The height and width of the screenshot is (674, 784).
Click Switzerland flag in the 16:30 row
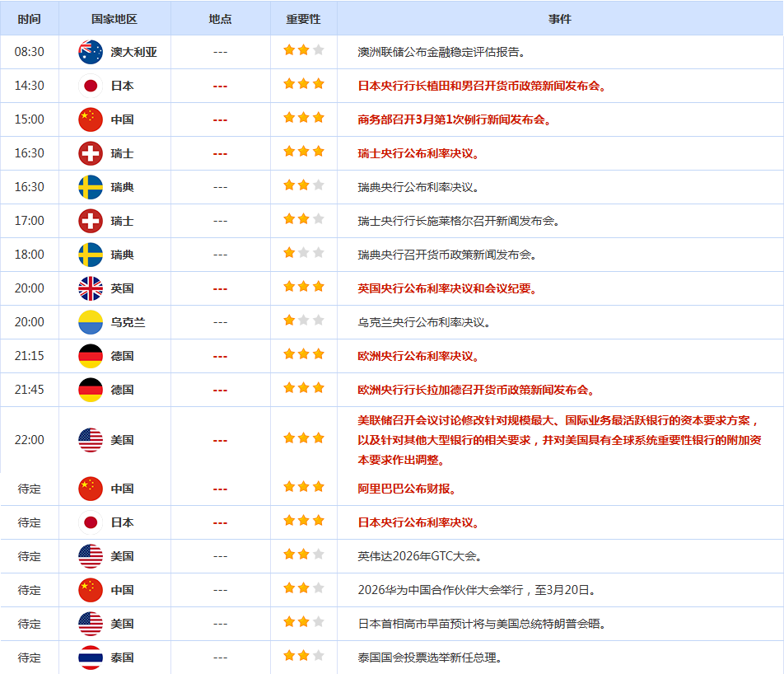pyautogui.click(x=91, y=153)
